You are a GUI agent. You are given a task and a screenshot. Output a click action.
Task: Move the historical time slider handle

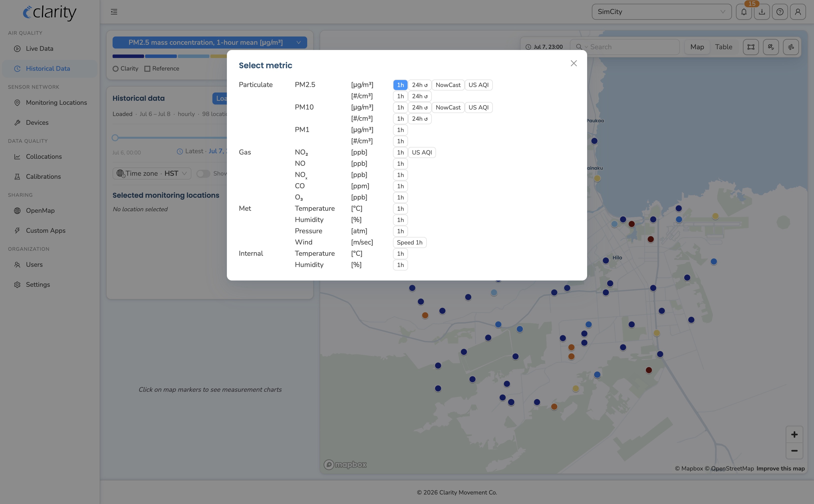[x=115, y=138]
